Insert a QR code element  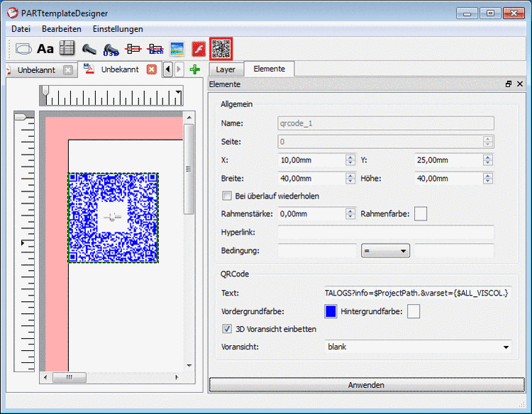[x=221, y=49]
